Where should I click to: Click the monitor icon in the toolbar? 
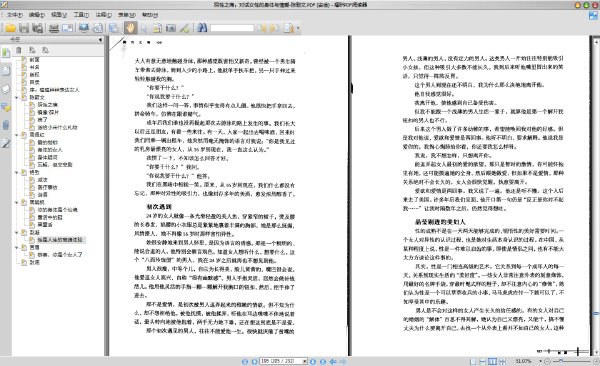tap(83, 28)
